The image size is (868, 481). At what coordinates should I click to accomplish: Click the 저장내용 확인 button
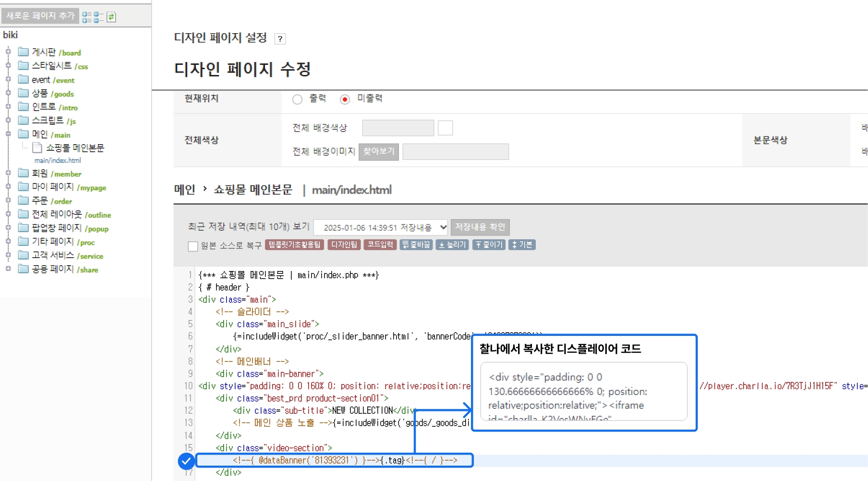tap(480, 227)
